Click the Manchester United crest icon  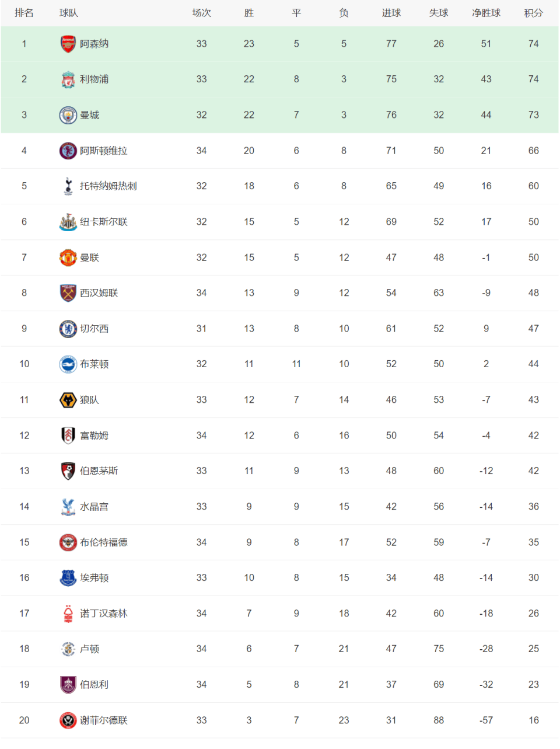(x=68, y=257)
